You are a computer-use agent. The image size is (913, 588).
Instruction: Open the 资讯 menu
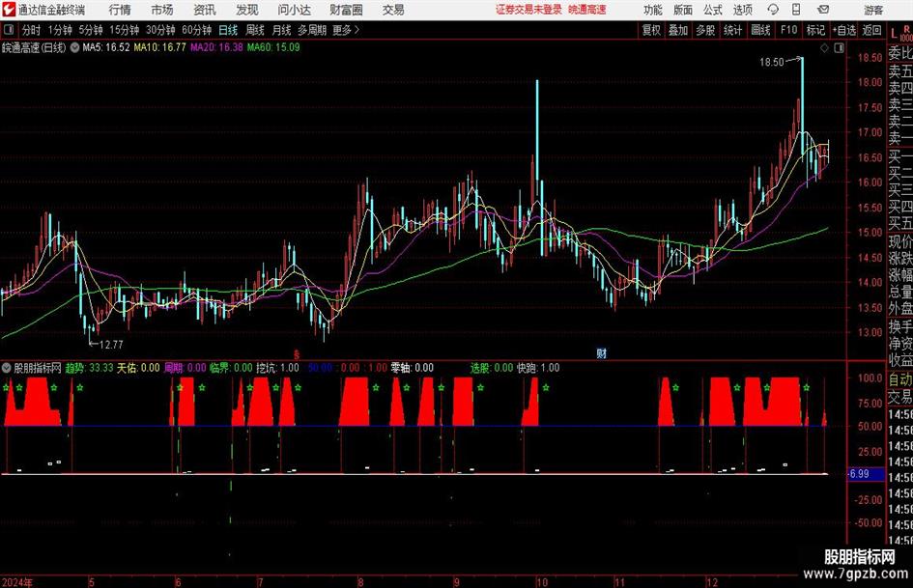point(205,10)
